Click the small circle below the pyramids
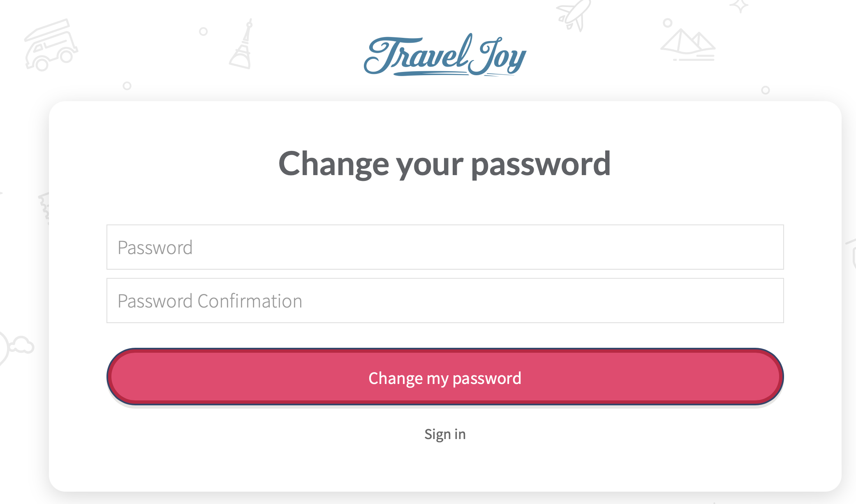The height and width of the screenshot is (504, 856). [765, 90]
